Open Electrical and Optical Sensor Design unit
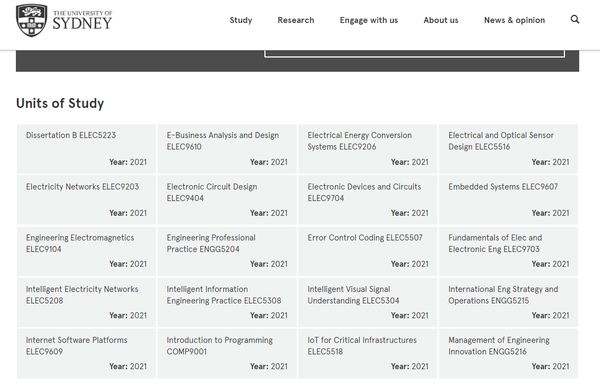 pyautogui.click(x=509, y=149)
